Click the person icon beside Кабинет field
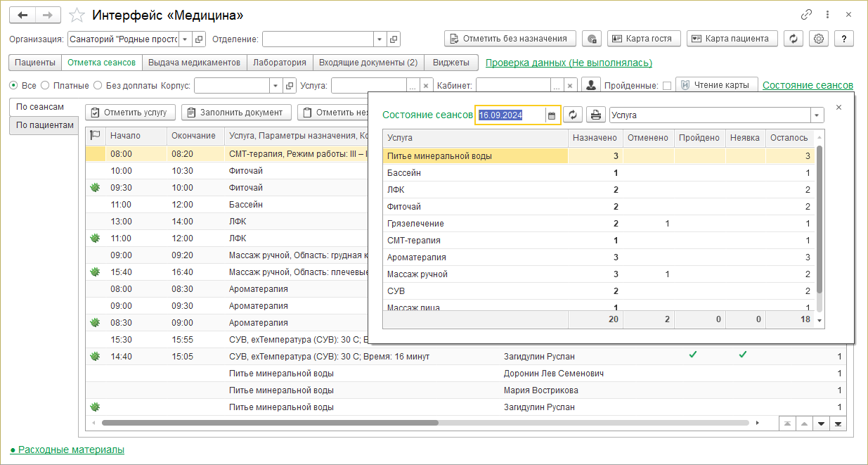This screenshot has height=465, width=868. click(591, 85)
